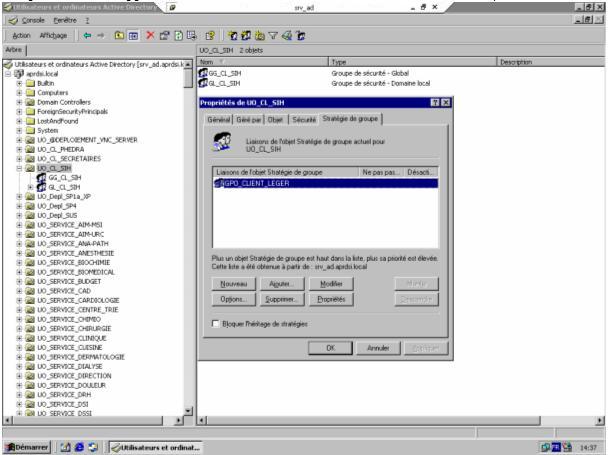Click the Export list toolbar icon

(x=192, y=36)
